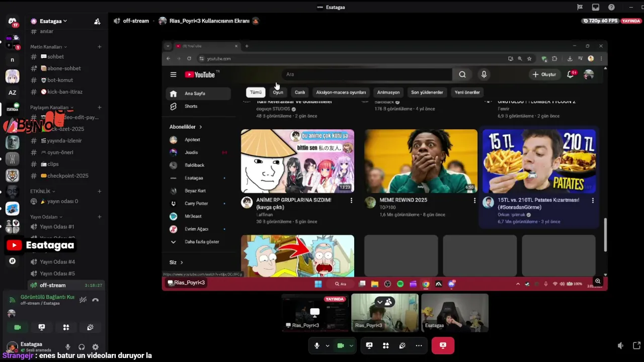Open MEME REWIND 2025 video thumbnail
The height and width of the screenshot is (362, 644).
(421, 161)
